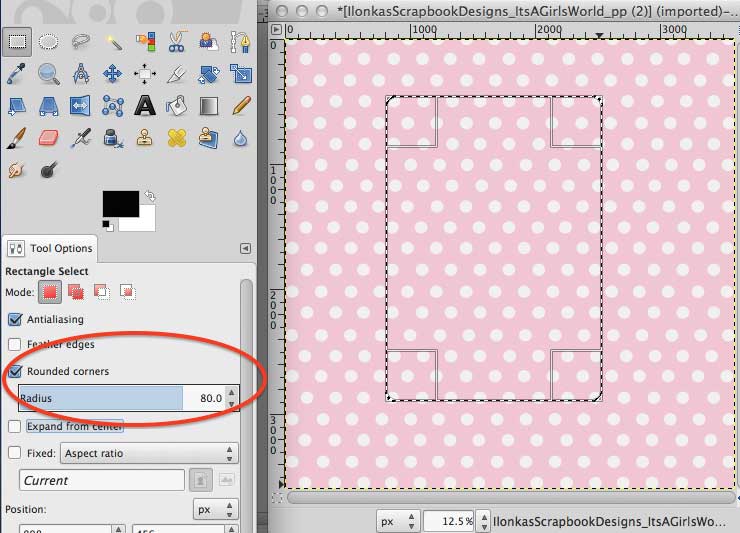The height and width of the screenshot is (533, 740).
Task: Reset colors to default black and white
Action: click(x=108, y=226)
